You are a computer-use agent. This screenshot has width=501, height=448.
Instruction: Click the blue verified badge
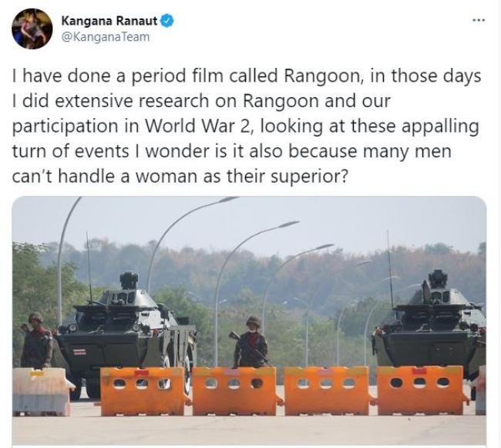coord(166,21)
